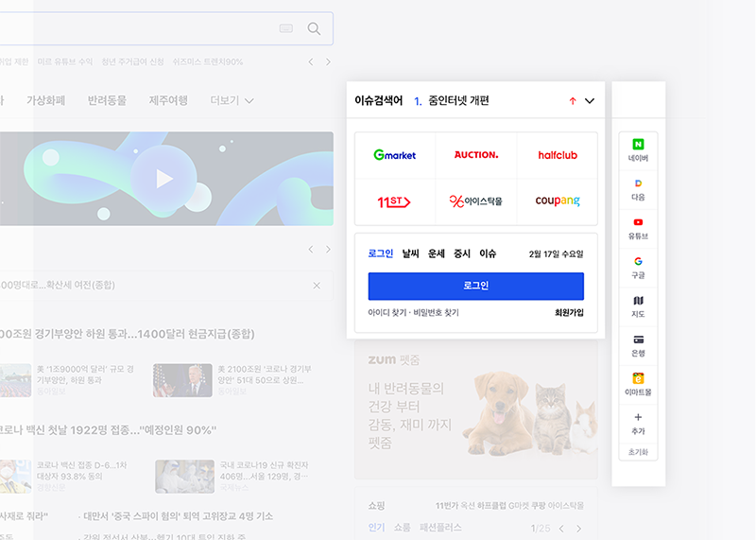Go to previous suggested search keyword arrow

click(311, 61)
